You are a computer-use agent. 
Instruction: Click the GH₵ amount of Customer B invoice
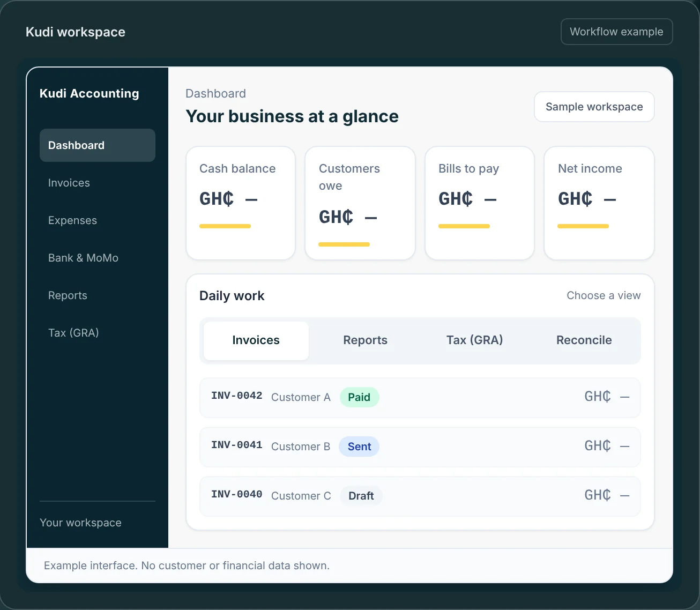(607, 446)
